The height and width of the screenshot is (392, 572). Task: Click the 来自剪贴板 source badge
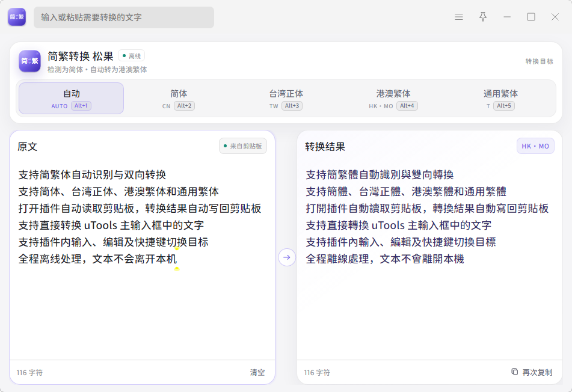[242, 146]
